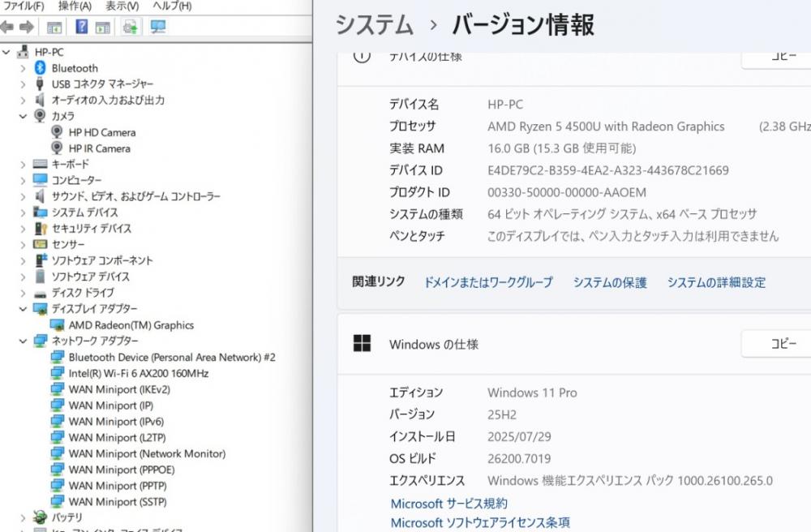Click the OS ビルド 26200.7019 value
The image size is (811, 532).
519,458
